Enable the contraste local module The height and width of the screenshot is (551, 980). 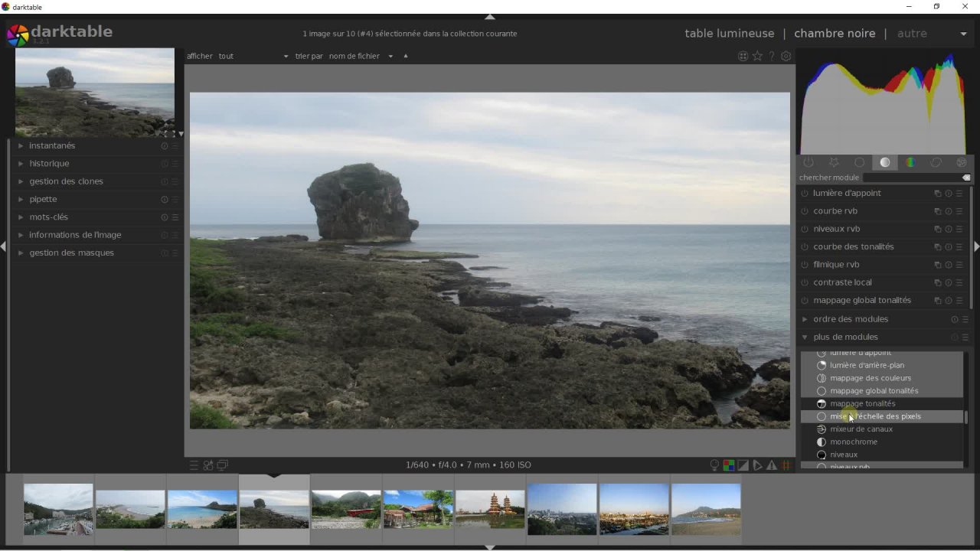805,282
